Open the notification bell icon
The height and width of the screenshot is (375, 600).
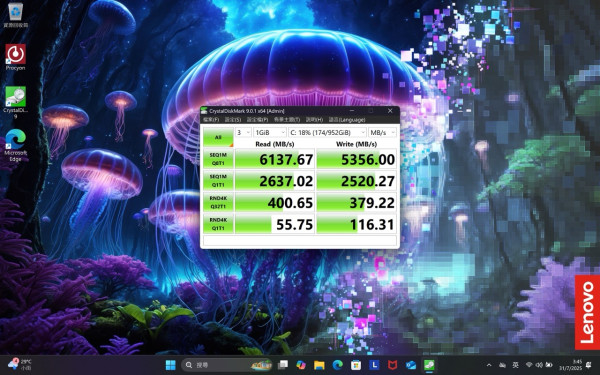[589, 365]
